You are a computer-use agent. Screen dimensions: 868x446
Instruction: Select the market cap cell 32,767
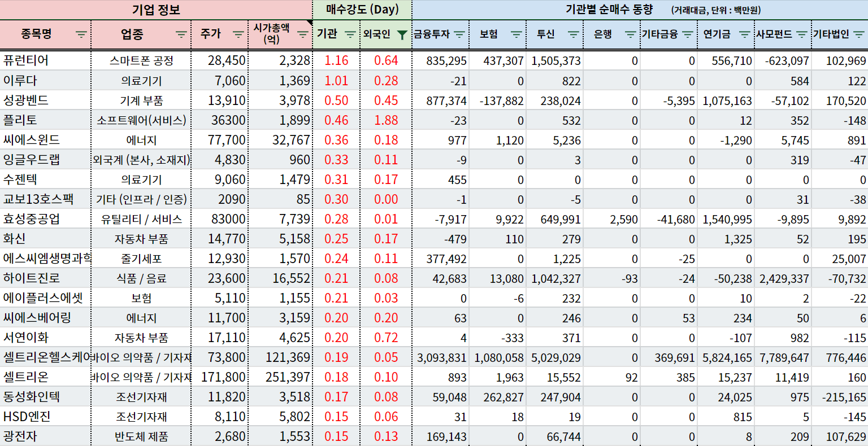280,139
